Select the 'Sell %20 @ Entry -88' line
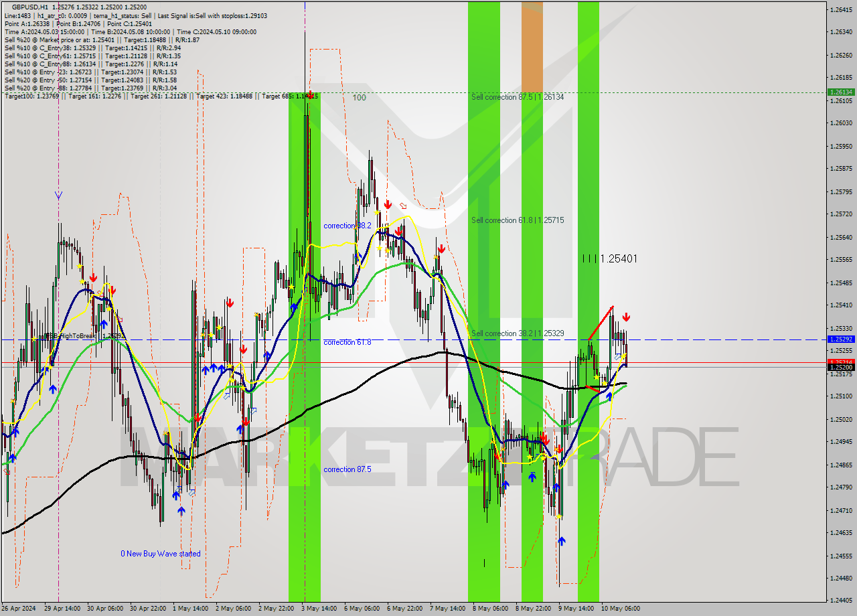The image size is (857, 616). point(90,88)
